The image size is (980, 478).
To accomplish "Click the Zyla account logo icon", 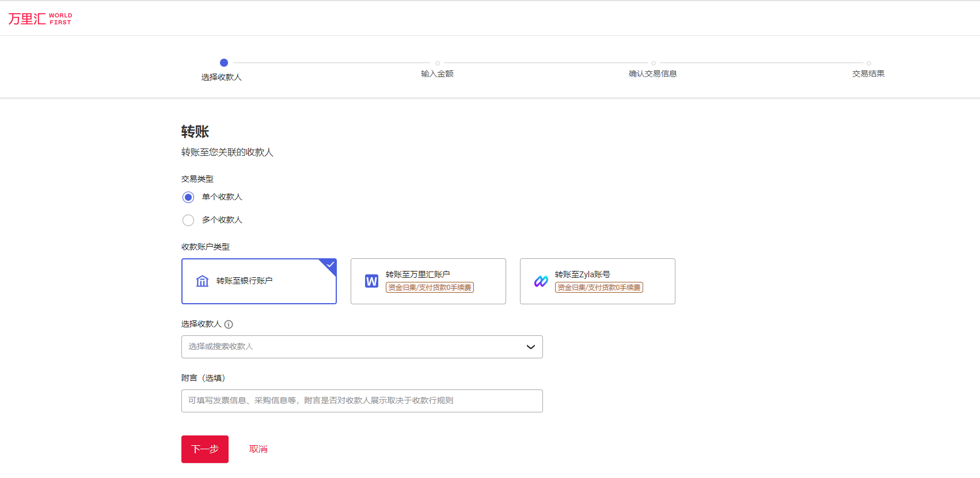I will pyautogui.click(x=541, y=281).
